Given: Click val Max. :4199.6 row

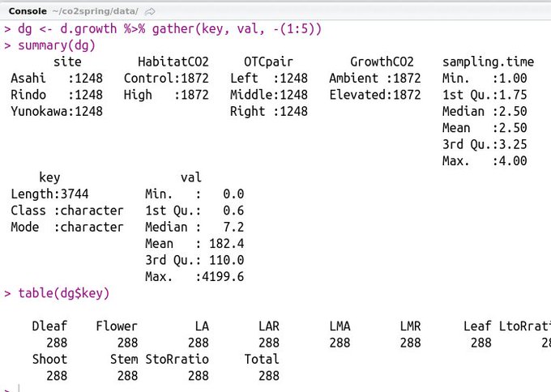Looking at the screenshot, I should [x=194, y=276].
